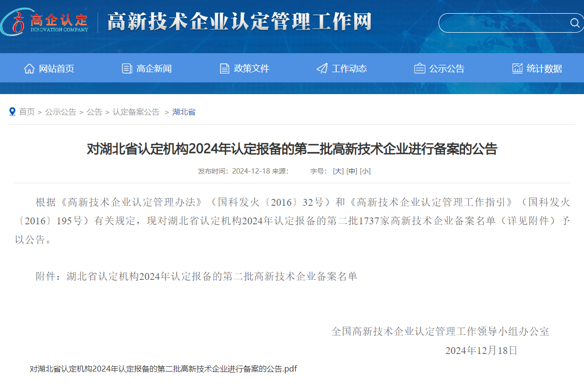The image size is (584, 392).
Task: Open the attached 公告.pdf file link
Action: click(163, 369)
